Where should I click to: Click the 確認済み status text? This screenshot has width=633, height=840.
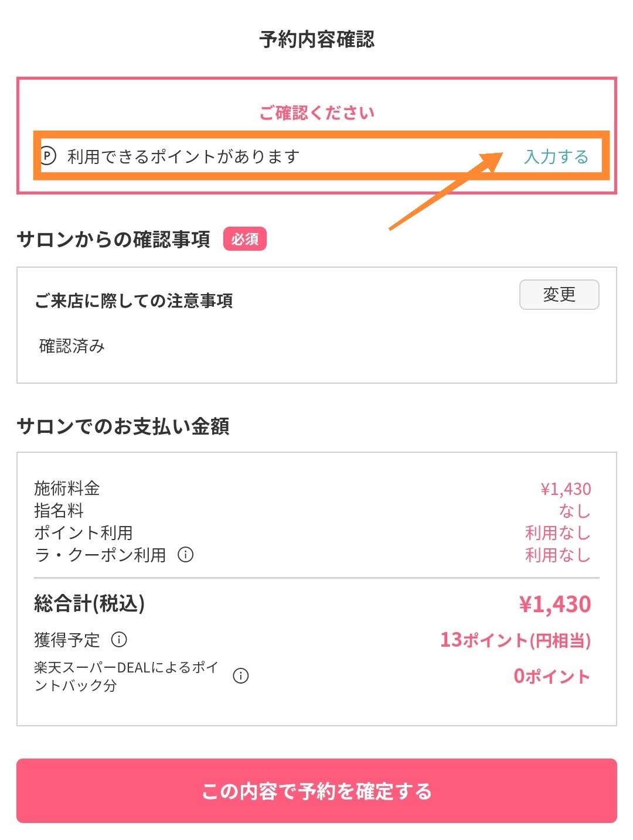click(x=72, y=346)
